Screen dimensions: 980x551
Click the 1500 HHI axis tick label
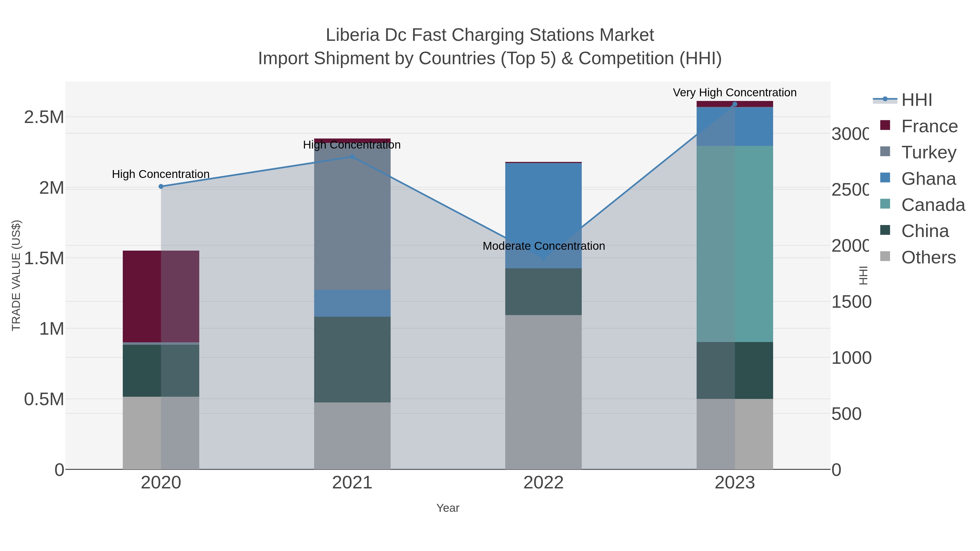pyautogui.click(x=852, y=302)
